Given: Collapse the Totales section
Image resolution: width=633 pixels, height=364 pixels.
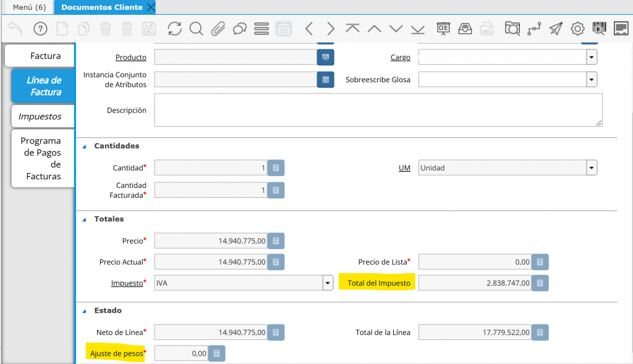Looking at the screenshot, I should point(84,219).
